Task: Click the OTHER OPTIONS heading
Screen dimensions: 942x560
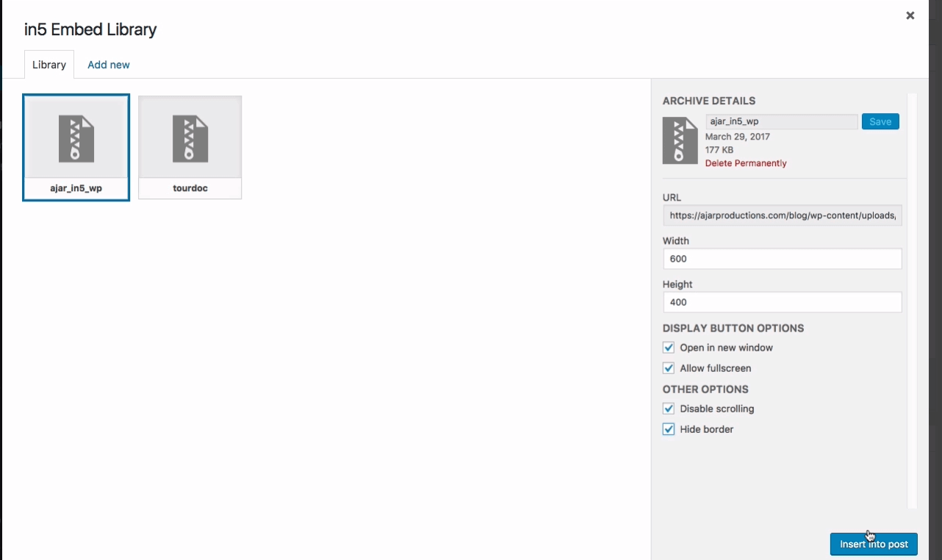Action: 705,389
